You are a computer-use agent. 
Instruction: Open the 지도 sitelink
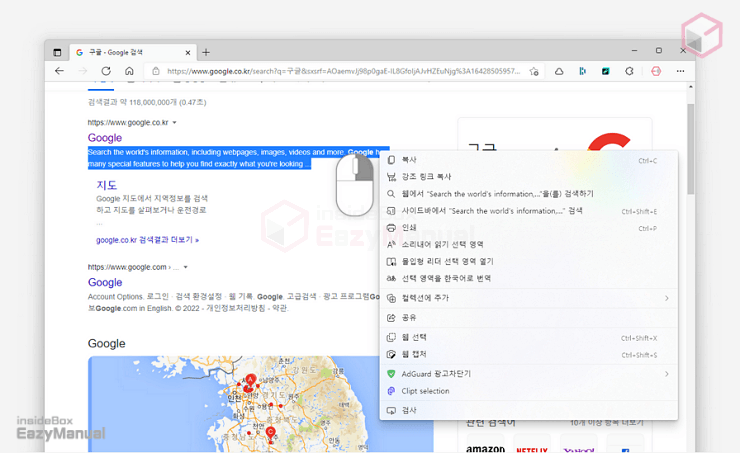107,185
